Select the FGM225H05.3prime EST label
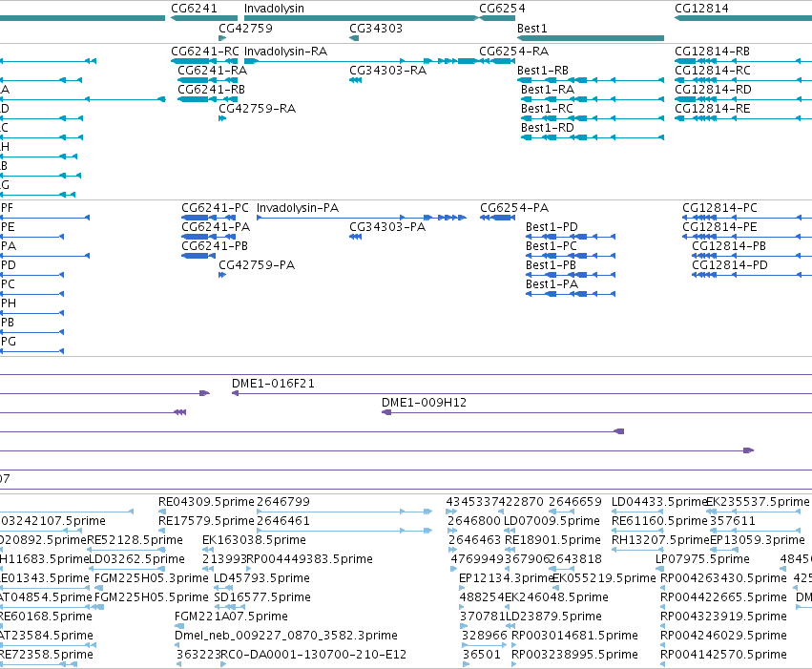 click(151, 578)
